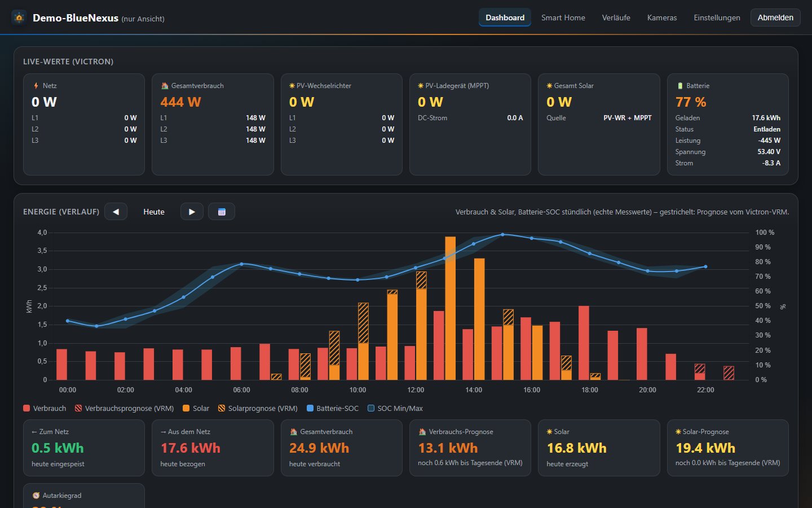Image resolution: width=812 pixels, height=508 pixels.
Task: Click the gauge icon beside Autarkiegrad
Action: pos(36,496)
